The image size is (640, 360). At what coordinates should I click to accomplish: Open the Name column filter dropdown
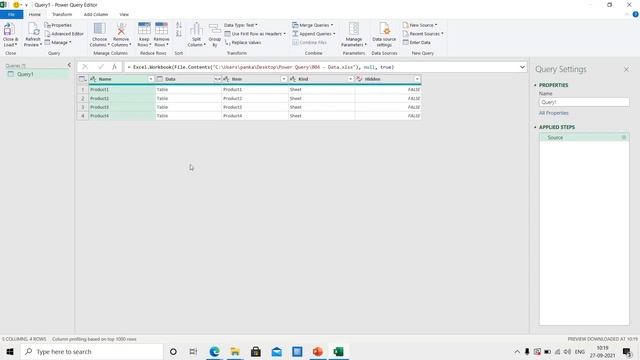[x=151, y=79]
